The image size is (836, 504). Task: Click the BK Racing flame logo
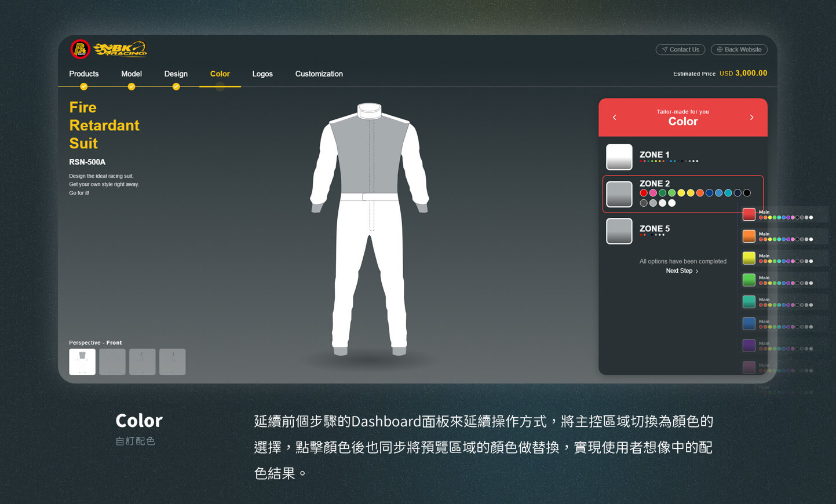click(121, 50)
